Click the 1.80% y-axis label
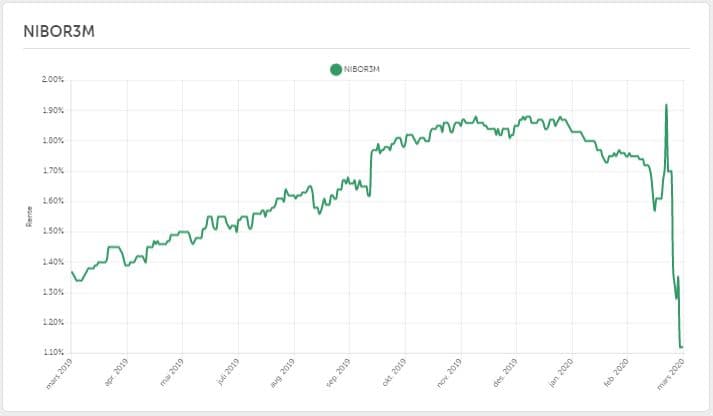This screenshot has height=416, width=713. [52, 140]
